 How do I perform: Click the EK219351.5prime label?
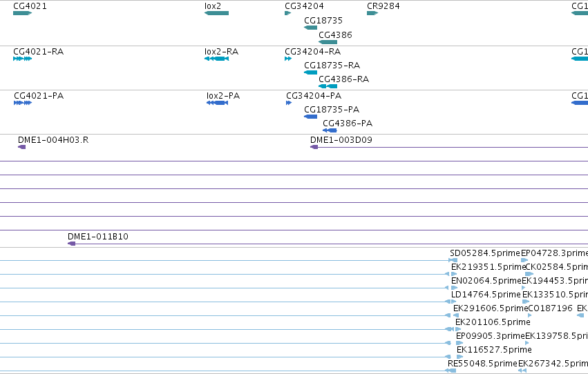489,266
